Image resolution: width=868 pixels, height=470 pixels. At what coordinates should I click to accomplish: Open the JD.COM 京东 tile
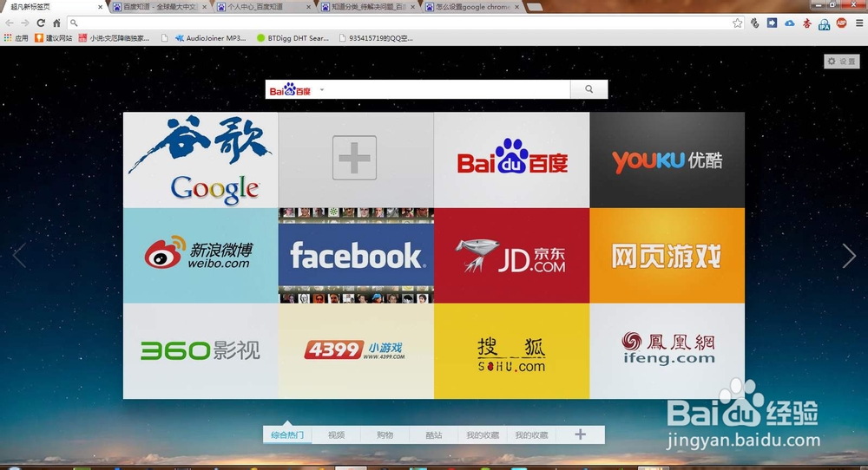pyautogui.click(x=511, y=256)
